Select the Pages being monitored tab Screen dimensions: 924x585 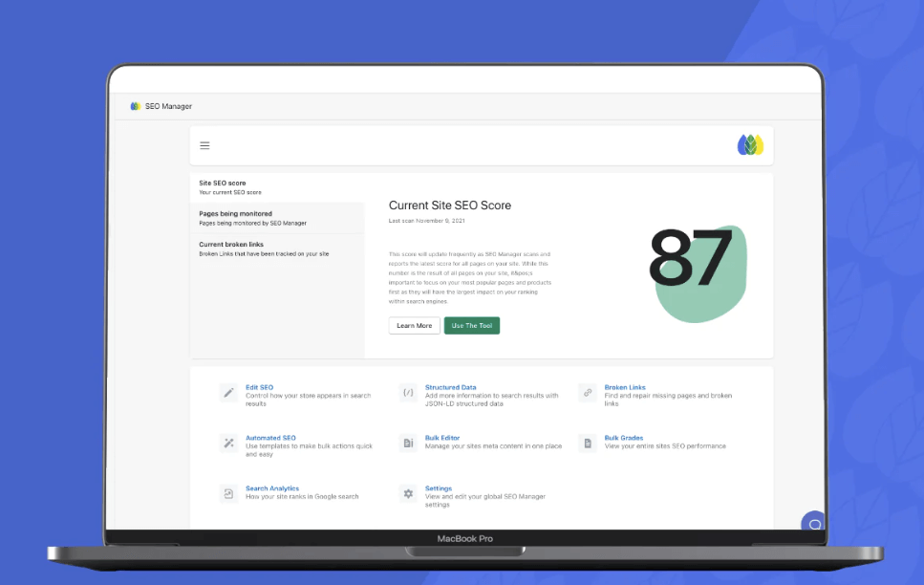(x=277, y=218)
